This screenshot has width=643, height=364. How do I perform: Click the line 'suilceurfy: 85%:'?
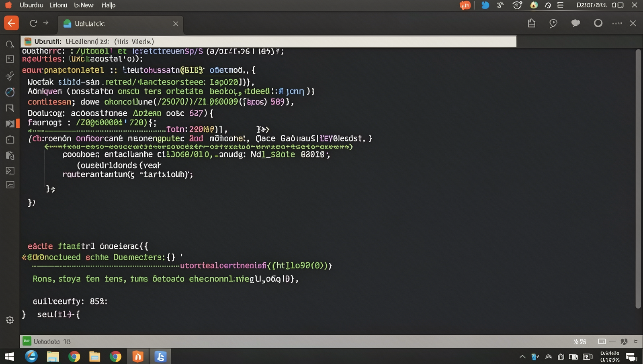[70, 301]
